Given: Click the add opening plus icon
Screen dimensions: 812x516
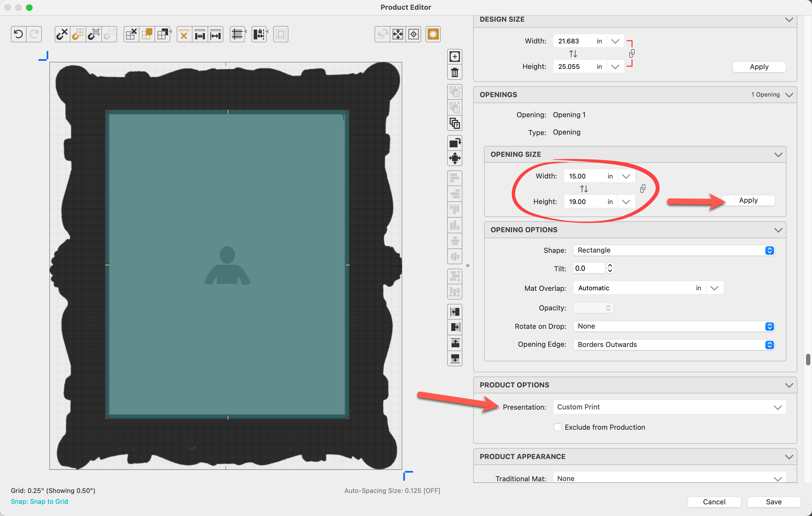Looking at the screenshot, I should (x=455, y=57).
